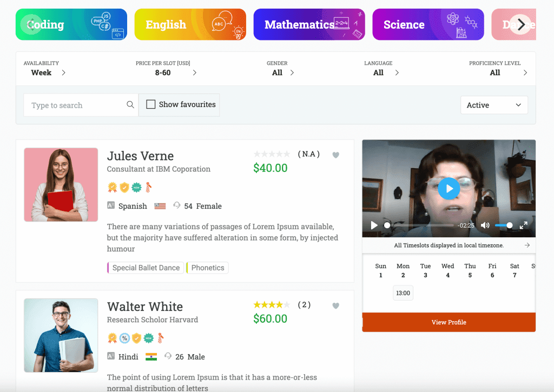Click the search magnifier icon
Viewport: 554px width, 392px height.
(x=130, y=105)
